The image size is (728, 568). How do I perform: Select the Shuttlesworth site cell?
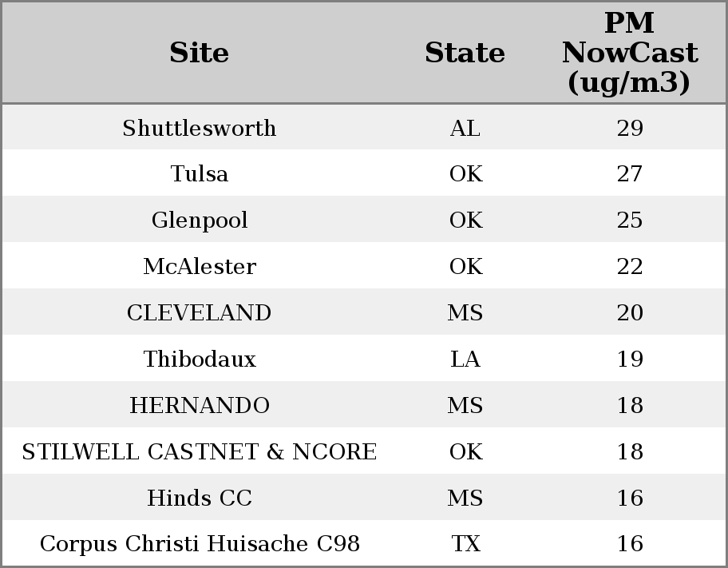pyautogui.click(x=200, y=128)
